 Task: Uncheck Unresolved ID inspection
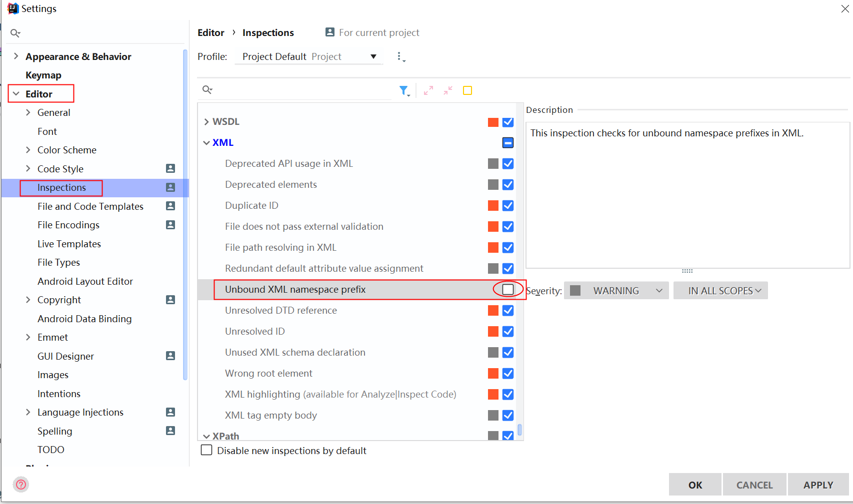pos(508,331)
